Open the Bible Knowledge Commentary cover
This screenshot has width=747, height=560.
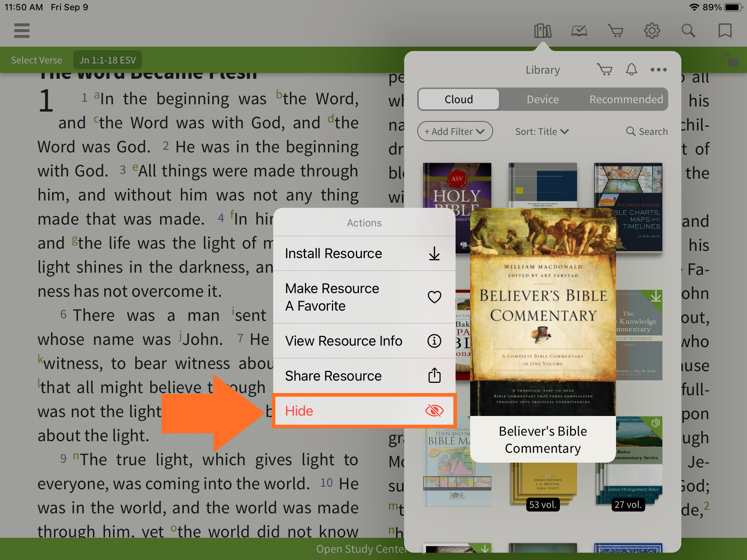click(x=639, y=335)
